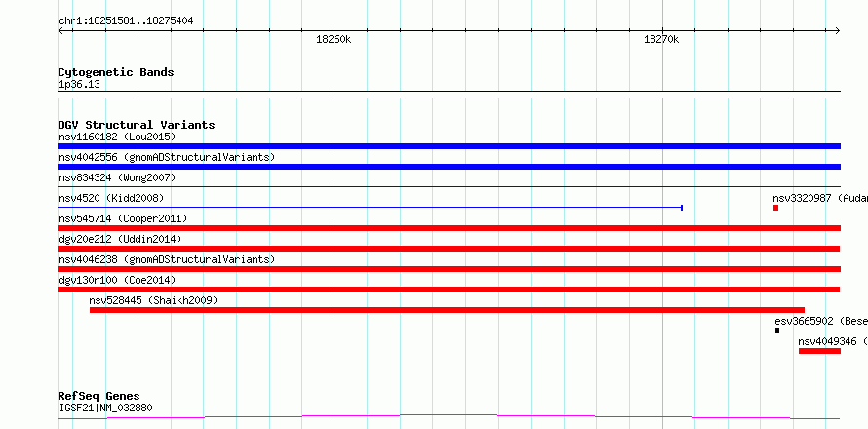This screenshot has width=868, height=429.
Task: Select the thin nsv834324 (Wong2007) variant line
Action: pyautogui.click(x=449, y=187)
